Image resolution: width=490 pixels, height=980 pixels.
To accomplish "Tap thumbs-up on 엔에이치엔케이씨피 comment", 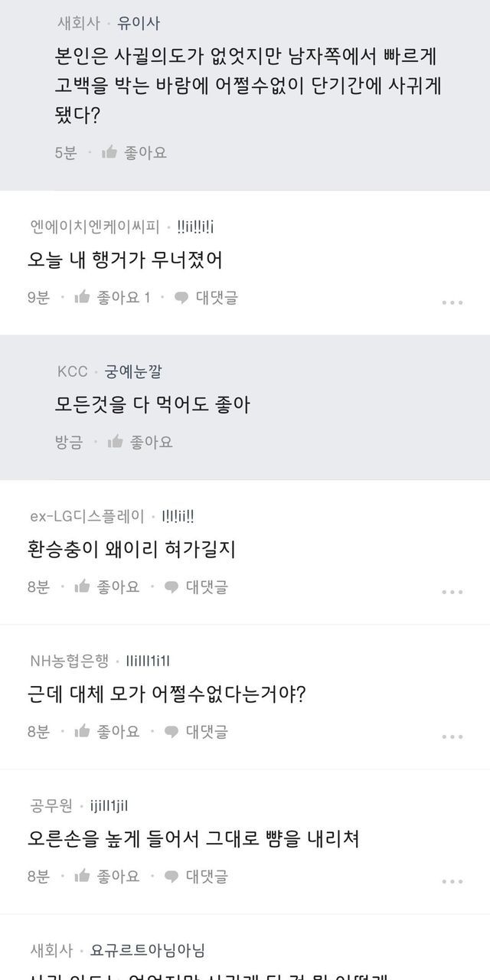I will [83, 297].
